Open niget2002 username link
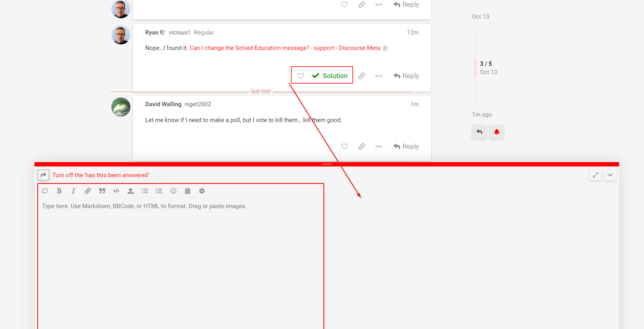This screenshot has width=644, height=329. tap(198, 104)
